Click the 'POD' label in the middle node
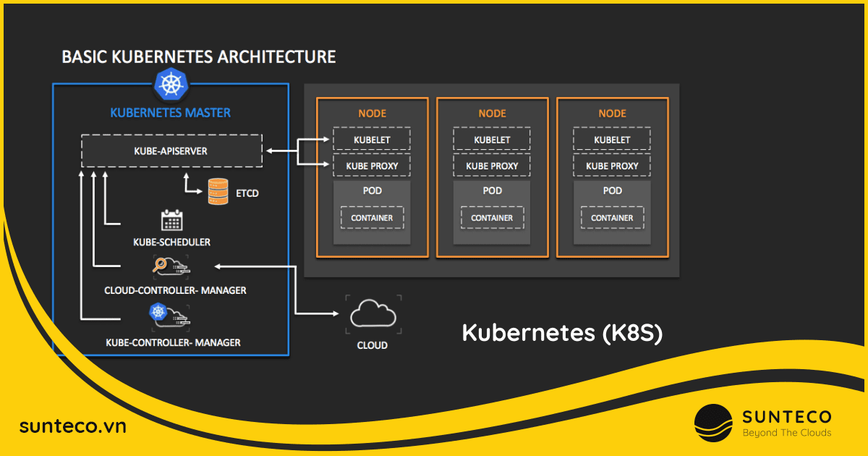Viewport: 868px width, 456px height. [x=492, y=191]
